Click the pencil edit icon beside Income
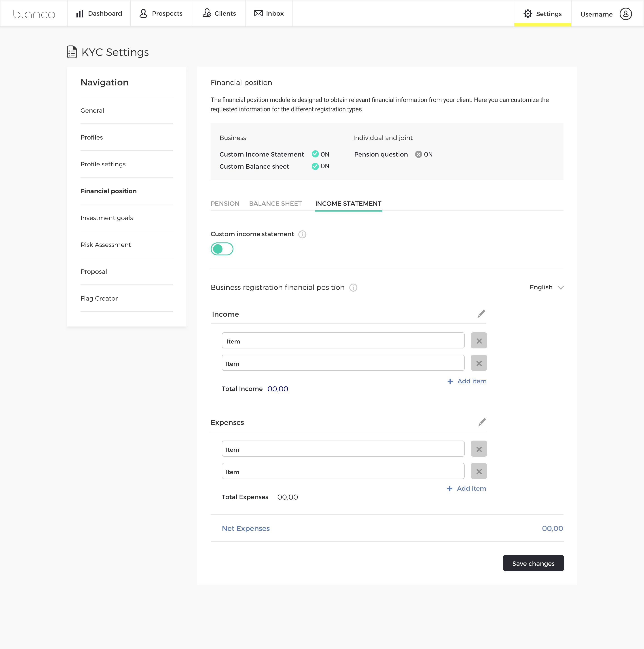Screen dimensions: 644x649 point(481,314)
